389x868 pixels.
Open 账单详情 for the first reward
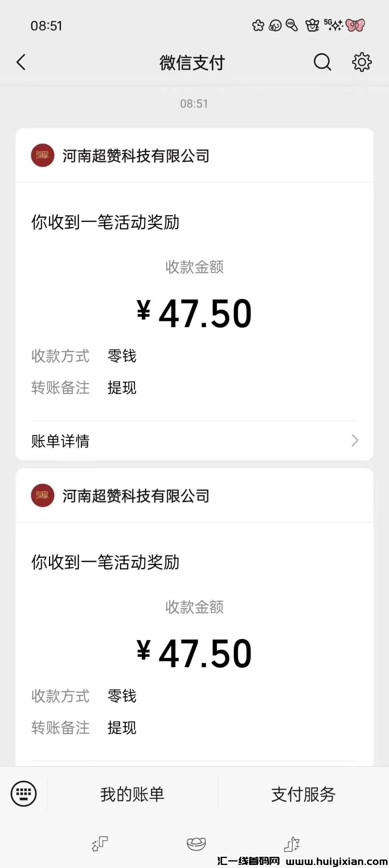point(61,441)
